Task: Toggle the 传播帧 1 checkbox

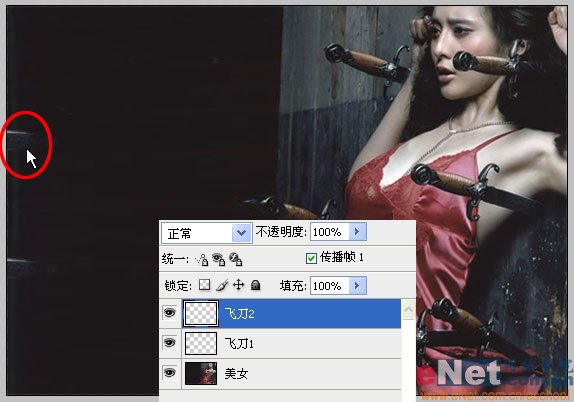Action: [x=311, y=258]
